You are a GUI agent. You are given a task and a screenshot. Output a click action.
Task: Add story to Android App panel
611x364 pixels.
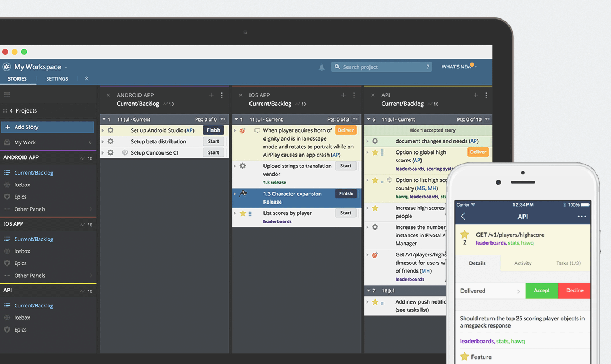coord(211,95)
